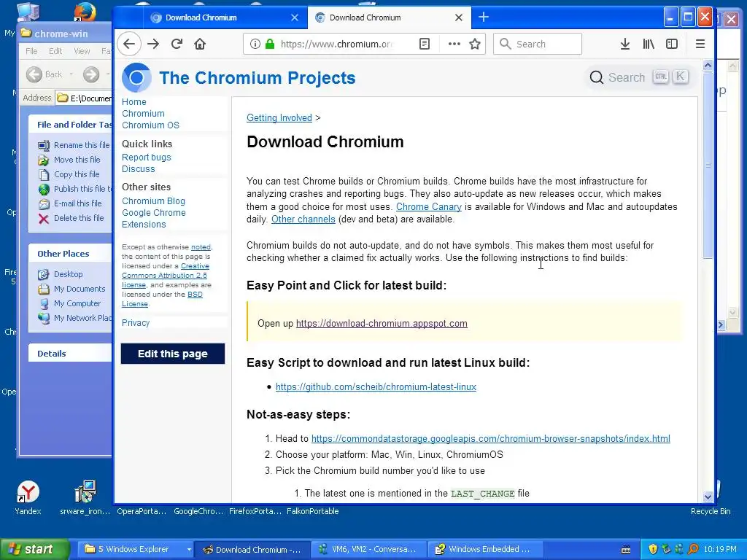
Task: Click the green padlock security icon
Action: (270, 44)
